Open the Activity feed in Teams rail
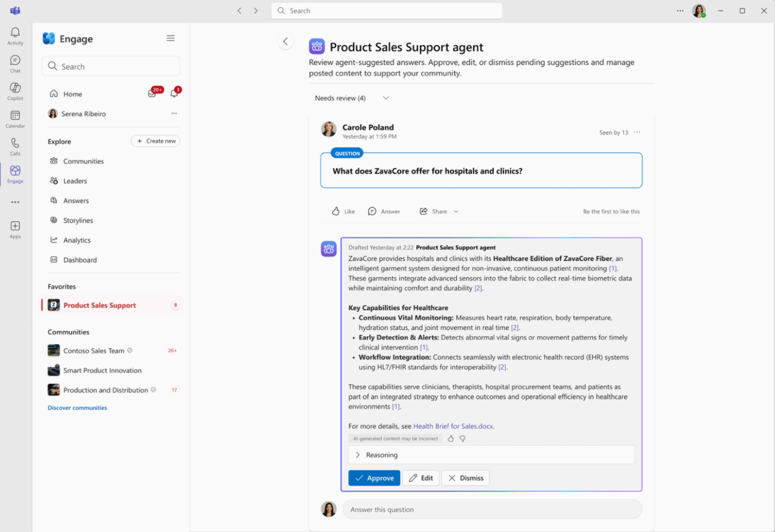 15,34
